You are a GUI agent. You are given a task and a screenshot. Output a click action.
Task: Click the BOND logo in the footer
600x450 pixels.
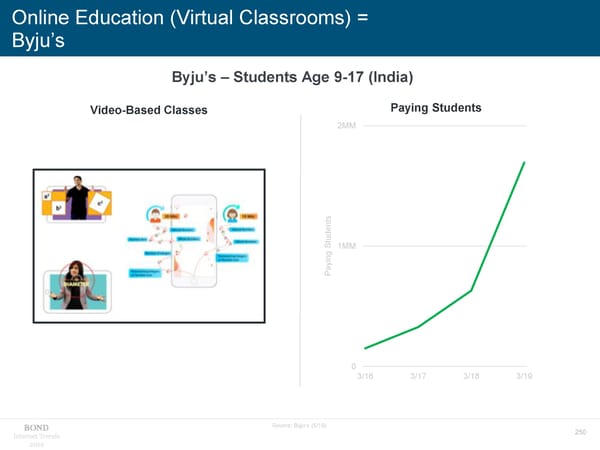pos(36,428)
